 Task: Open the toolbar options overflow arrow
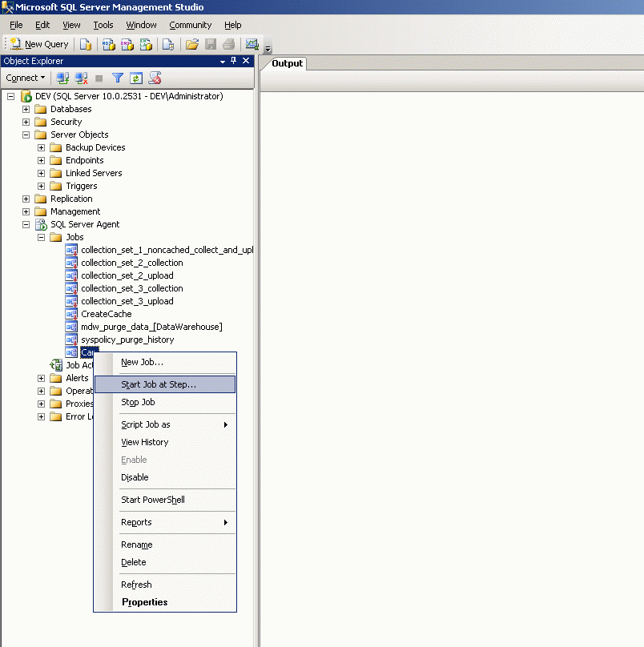(268, 49)
